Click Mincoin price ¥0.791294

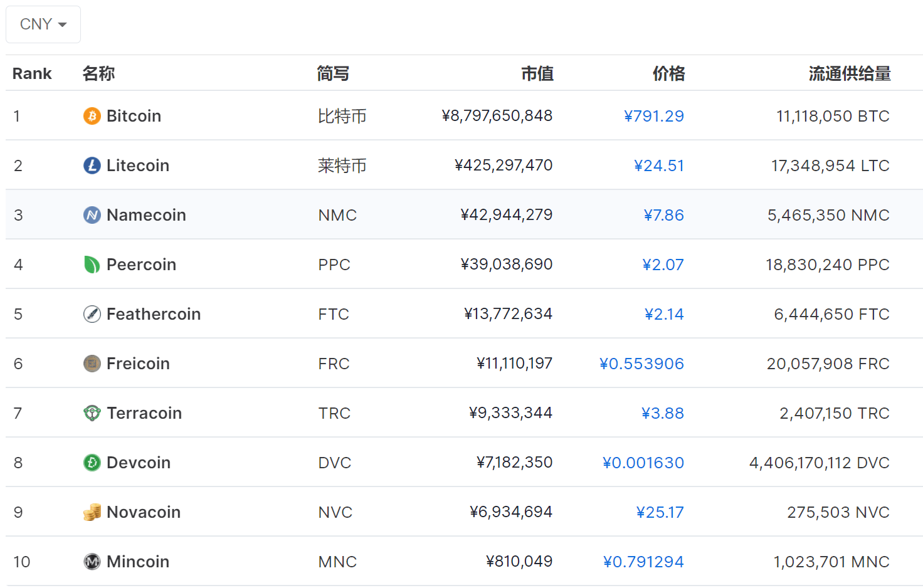tap(643, 562)
